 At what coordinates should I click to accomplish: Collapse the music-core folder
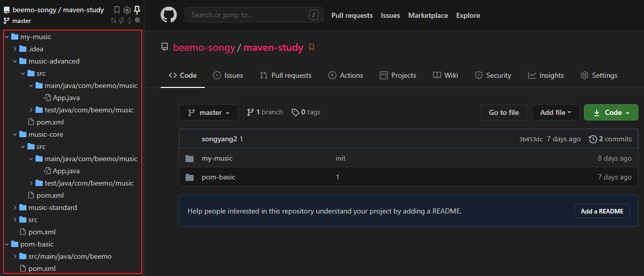(x=15, y=134)
